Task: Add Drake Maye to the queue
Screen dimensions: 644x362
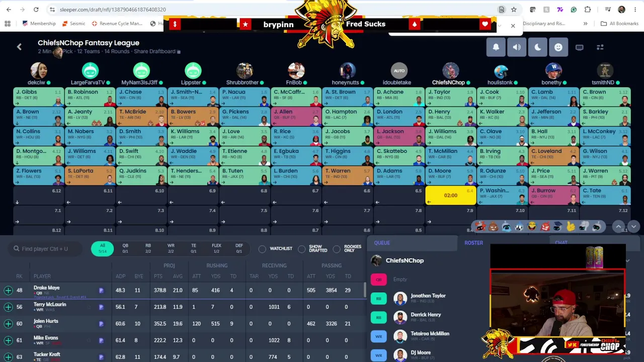Action: coord(8,290)
